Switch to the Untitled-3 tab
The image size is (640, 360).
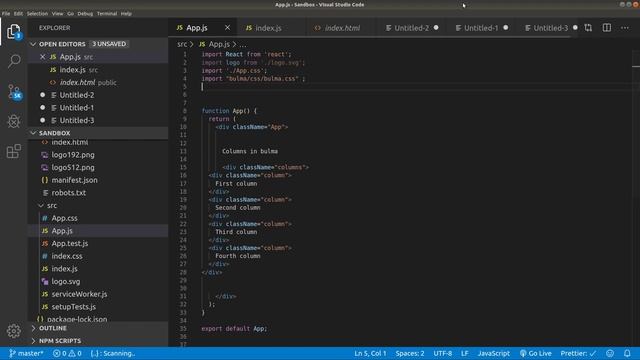550,28
